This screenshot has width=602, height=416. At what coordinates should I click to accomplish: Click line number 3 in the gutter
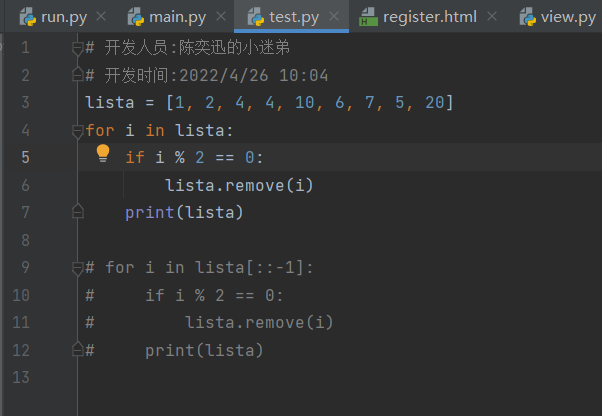click(x=24, y=103)
